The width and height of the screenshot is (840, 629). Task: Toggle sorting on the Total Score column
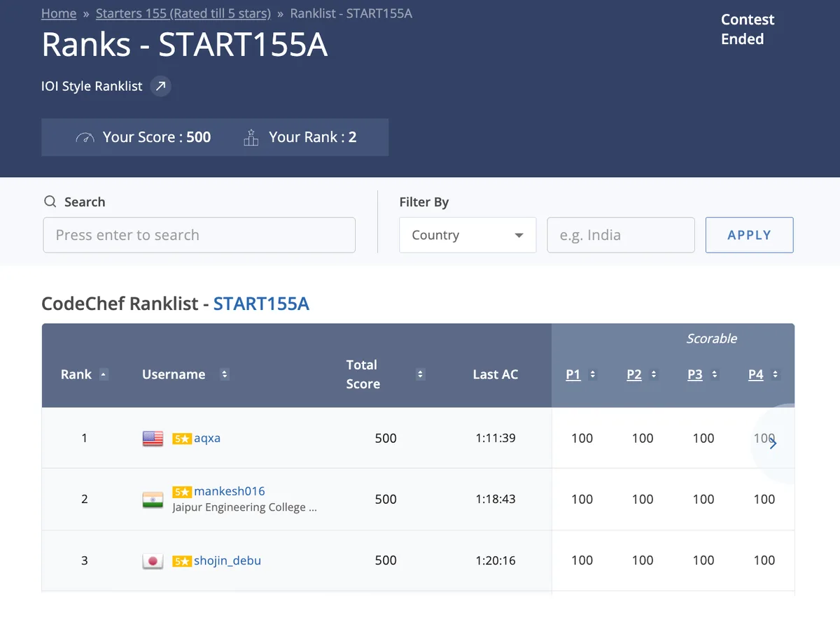point(420,374)
